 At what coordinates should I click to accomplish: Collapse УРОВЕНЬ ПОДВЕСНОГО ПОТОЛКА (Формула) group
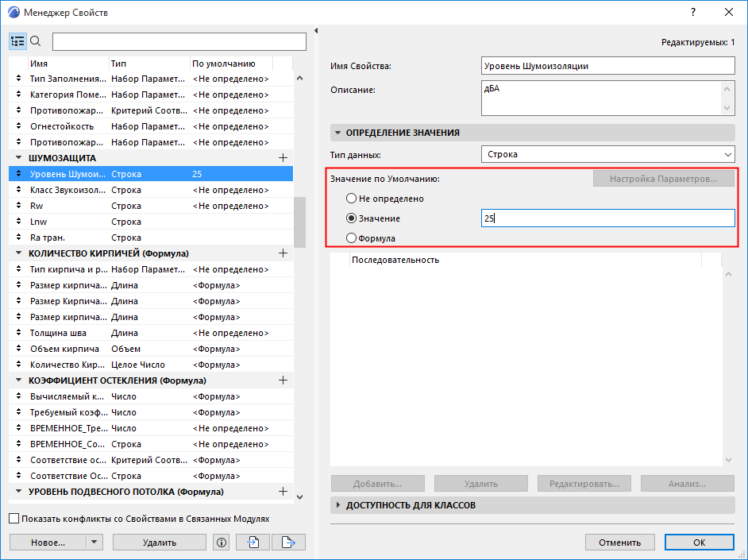[18, 492]
